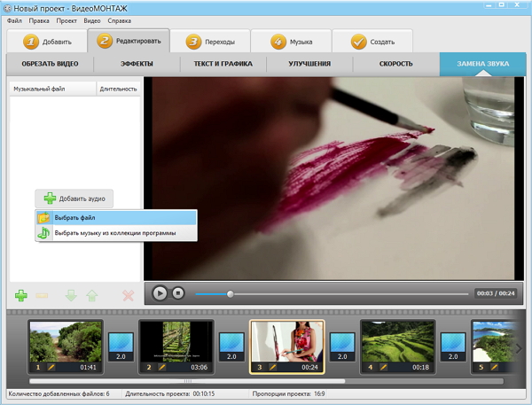Select the ЗАМЕНА ЗВУКА section
532x405 pixels.
483,64
